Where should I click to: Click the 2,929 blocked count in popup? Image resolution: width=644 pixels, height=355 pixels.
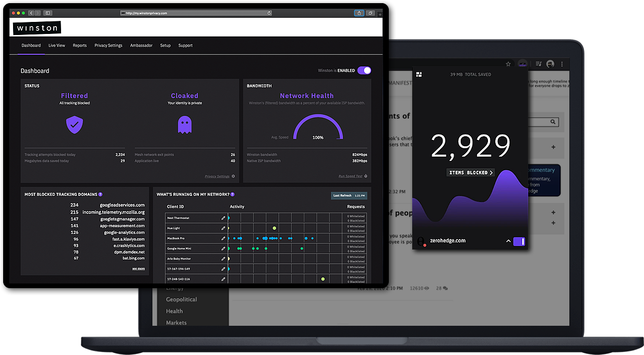[471, 147]
